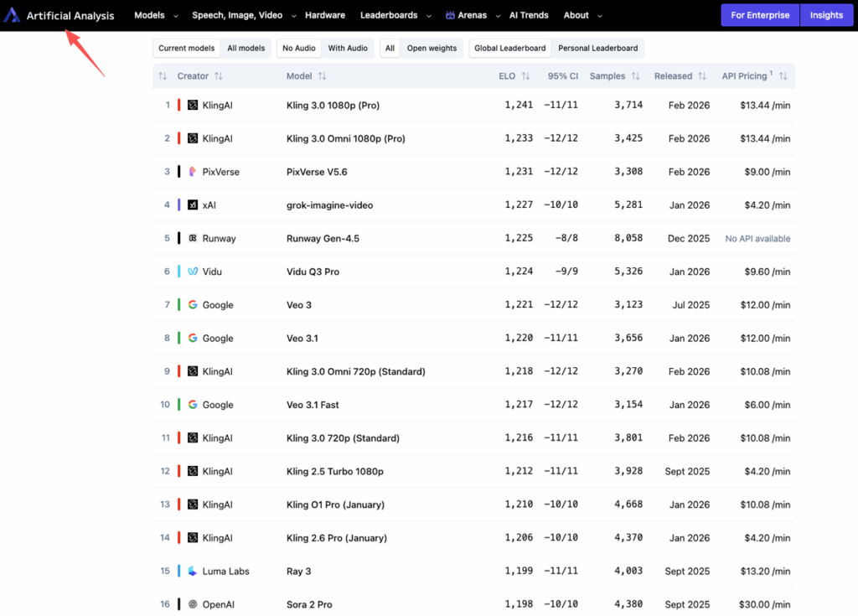Click the Artificial Analysis logo icon
858x616 pixels.
pyautogui.click(x=12, y=15)
